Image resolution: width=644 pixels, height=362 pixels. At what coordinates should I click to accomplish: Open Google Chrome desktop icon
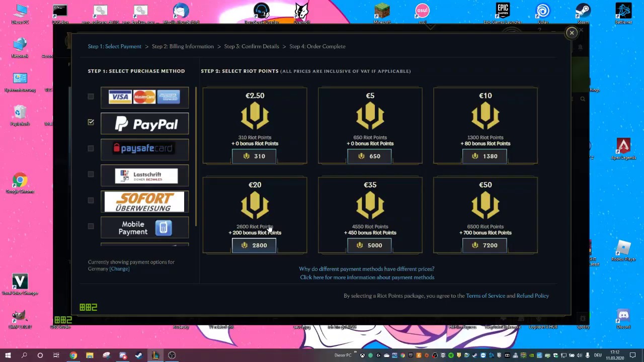point(20,184)
